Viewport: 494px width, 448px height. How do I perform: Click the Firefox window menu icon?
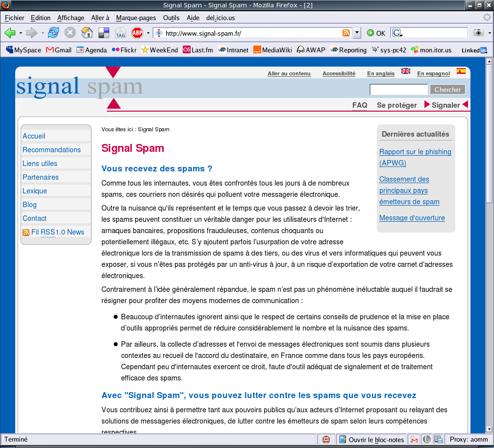tap(5, 5)
